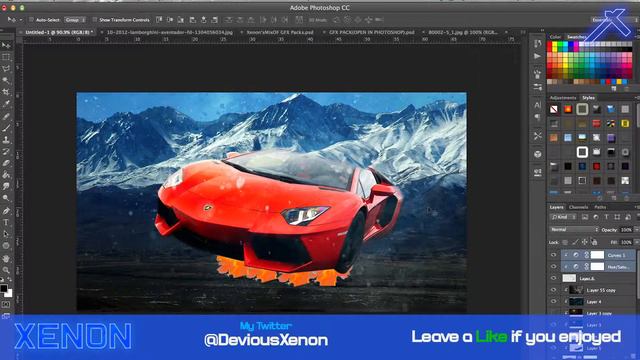Select the Horizontal Type tool

[x=6, y=222]
